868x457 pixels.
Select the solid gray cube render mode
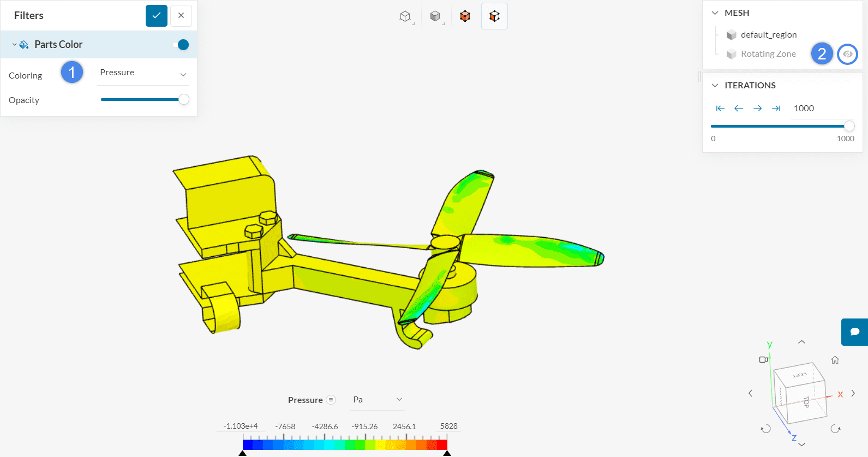coord(435,16)
